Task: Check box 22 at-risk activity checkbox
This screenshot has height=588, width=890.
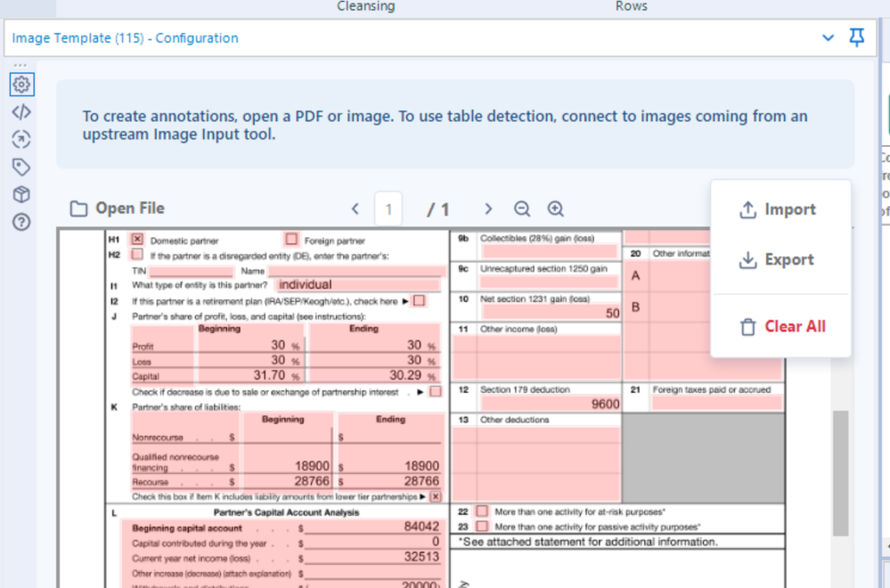Action: [482, 510]
